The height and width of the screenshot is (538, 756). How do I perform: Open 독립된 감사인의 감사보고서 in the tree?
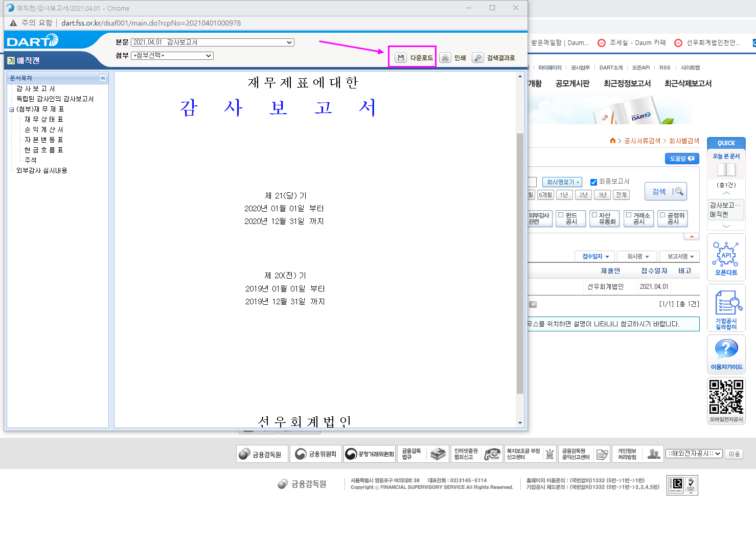coord(55,99)
